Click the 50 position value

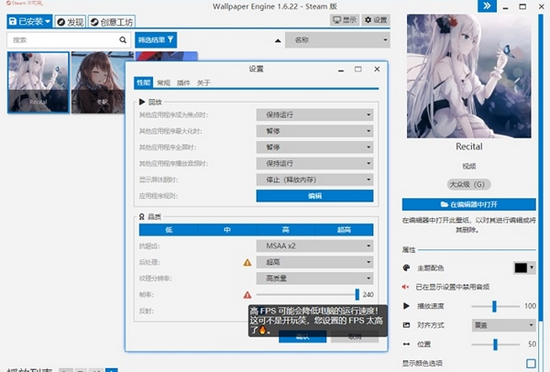click(x=532, y=344)
